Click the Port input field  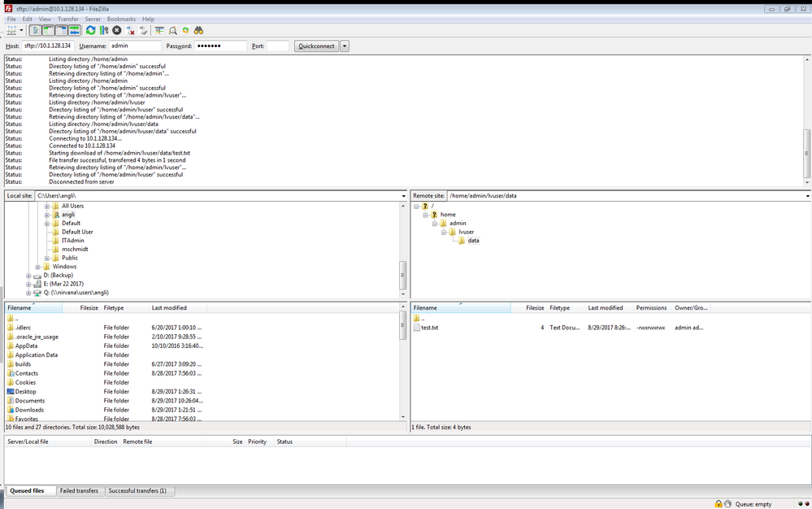coord(277,46)
